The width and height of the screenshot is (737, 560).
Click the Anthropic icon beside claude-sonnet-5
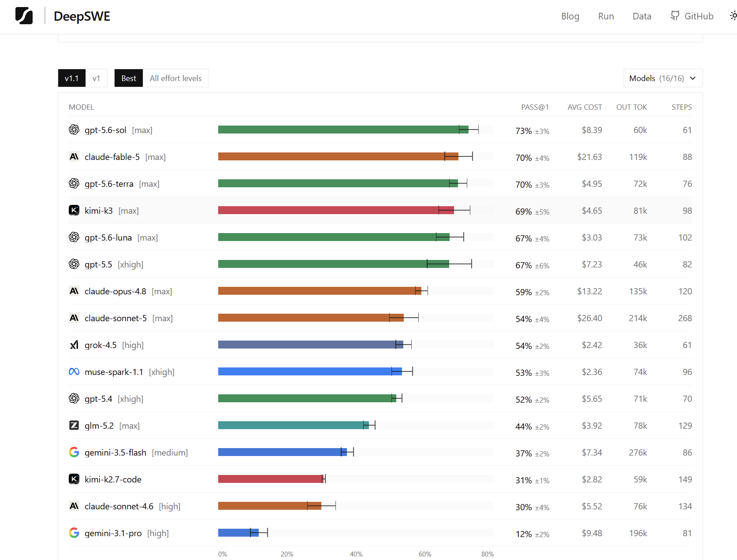point(74,318)
